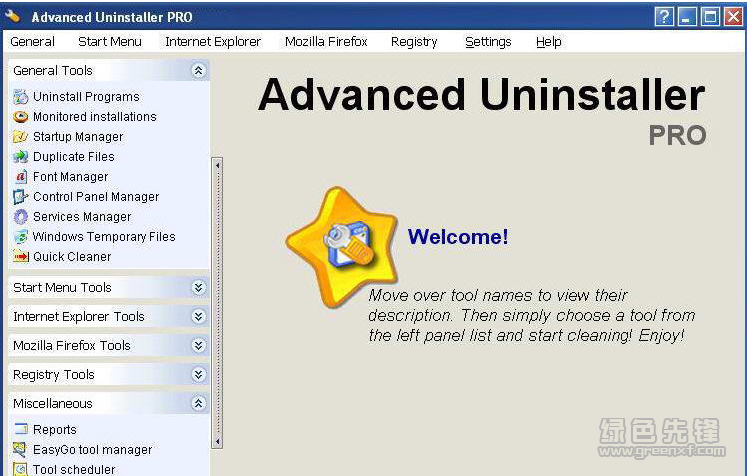Image resolution: width=747 pixels, height=476 pixels.
Task: Click the Duplicate Files icon
Action: (20, 157)
